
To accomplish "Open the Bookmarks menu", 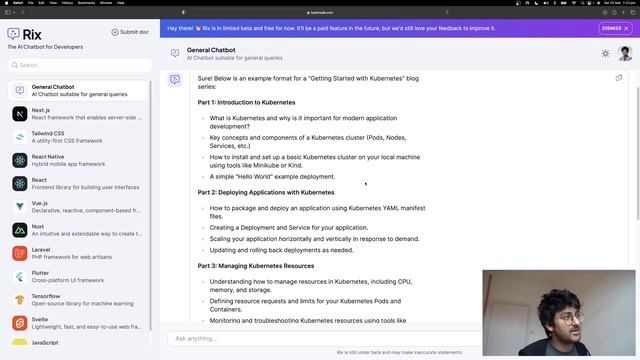I will pos(86,3).
